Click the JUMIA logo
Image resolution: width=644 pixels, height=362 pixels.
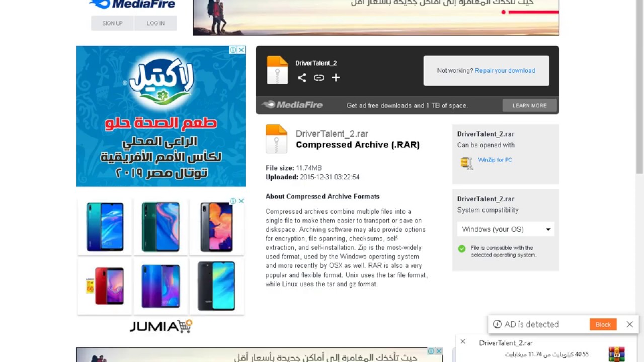tap(161, 326)
